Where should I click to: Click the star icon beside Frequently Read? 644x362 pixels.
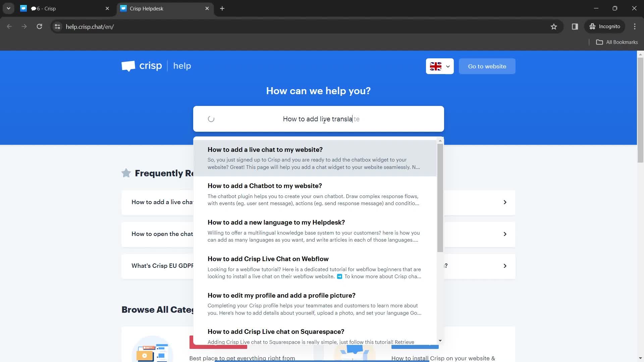point(126,173)
